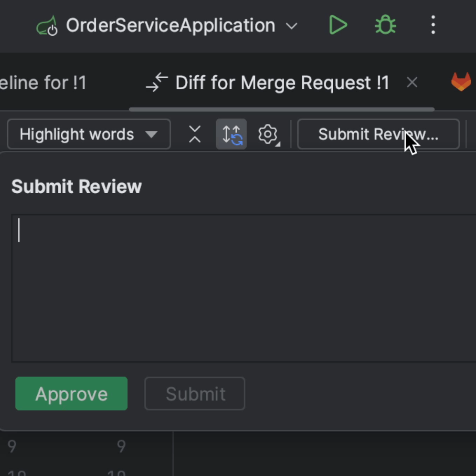Close the Diff for Merge Request tab
This screenshot has width=476, height=476.
412,82
